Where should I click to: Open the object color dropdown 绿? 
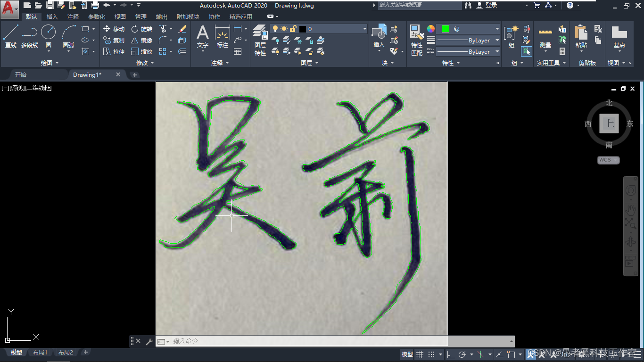point(468,29)
